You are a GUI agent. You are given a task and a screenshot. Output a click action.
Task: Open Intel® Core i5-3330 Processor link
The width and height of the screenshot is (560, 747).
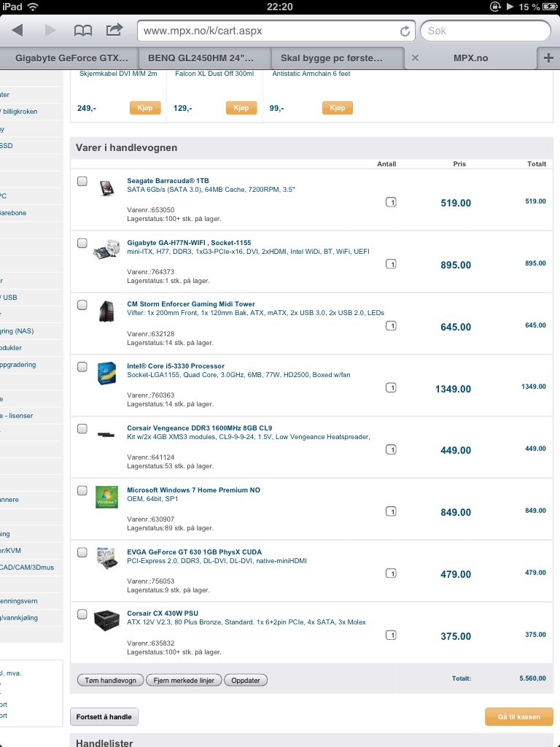click(176, 366)
